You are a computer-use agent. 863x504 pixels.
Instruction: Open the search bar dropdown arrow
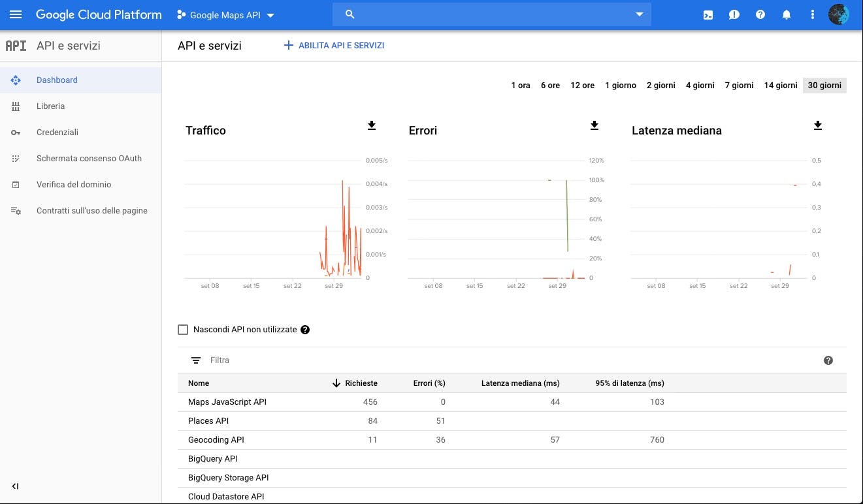click(x=639, y=14)
